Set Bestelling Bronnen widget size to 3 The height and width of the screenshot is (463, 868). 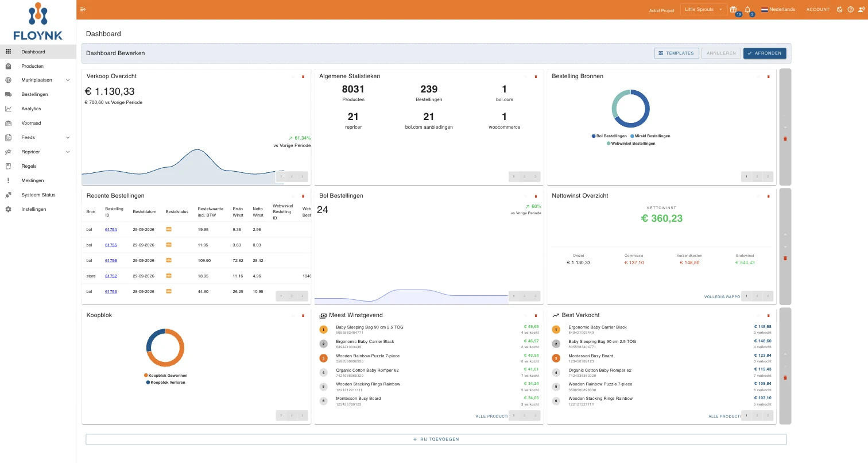pyautogui.click(x=768, y=177)
